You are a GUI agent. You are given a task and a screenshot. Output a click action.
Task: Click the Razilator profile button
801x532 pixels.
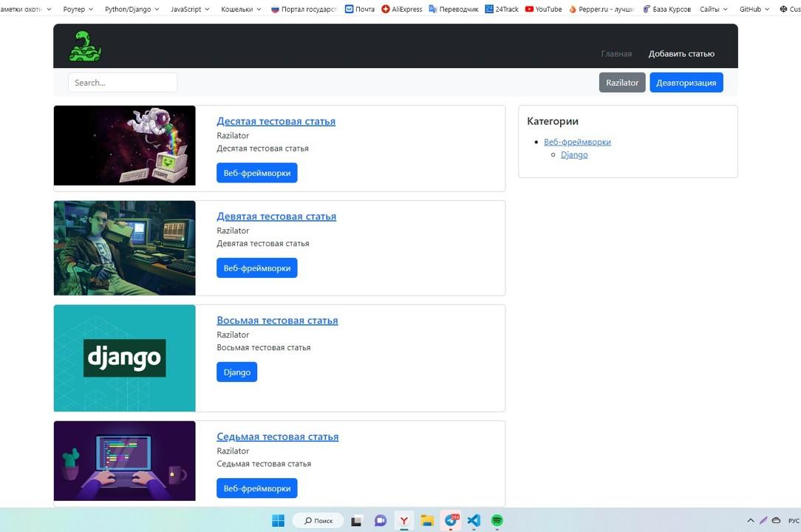click(x=622, y=82)
